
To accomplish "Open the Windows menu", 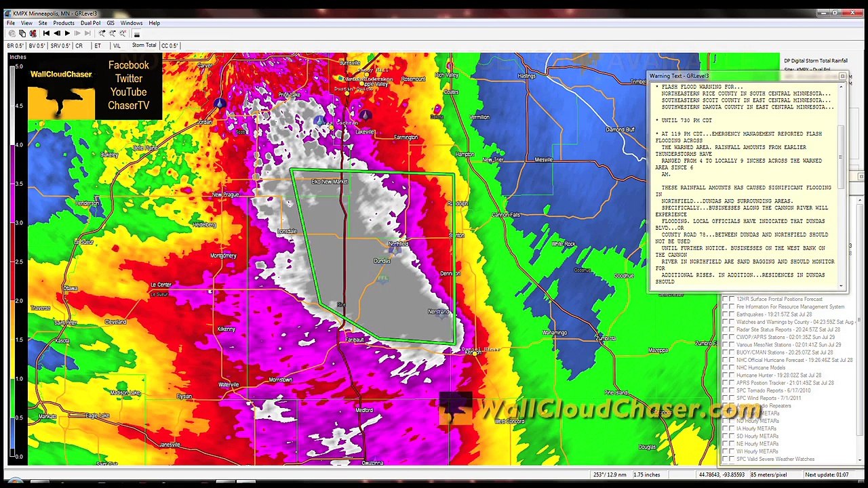I will [132, 23].
